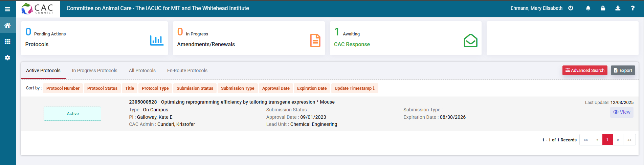Click the Advanced Search button
The width and height of the screenshot is (644, 165).
click(584, 71)
